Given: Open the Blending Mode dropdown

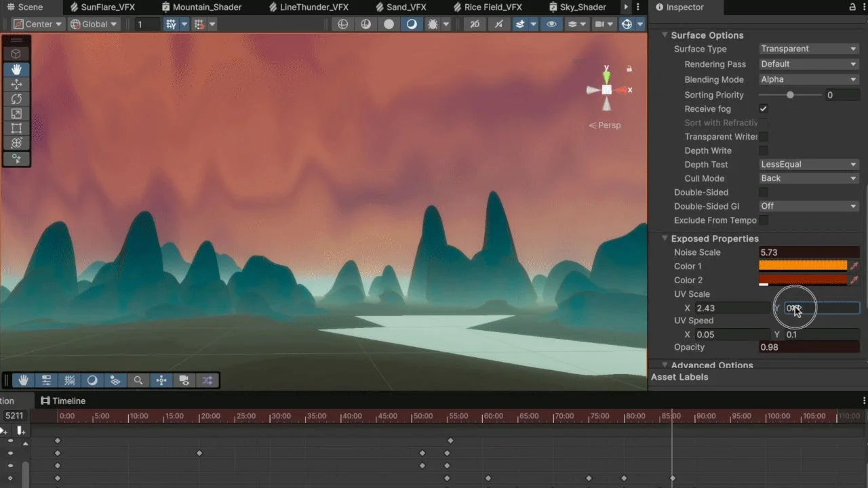Looking at the screenshot, I should tap(809, 79).
